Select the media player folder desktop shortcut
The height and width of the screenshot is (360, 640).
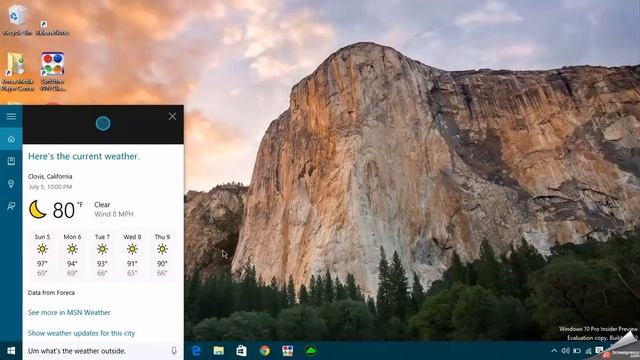click(x=17, y=71)
